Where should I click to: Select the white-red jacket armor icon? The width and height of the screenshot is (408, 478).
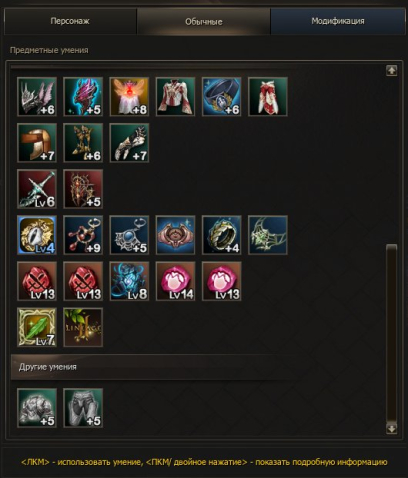(x=175, y=97)
